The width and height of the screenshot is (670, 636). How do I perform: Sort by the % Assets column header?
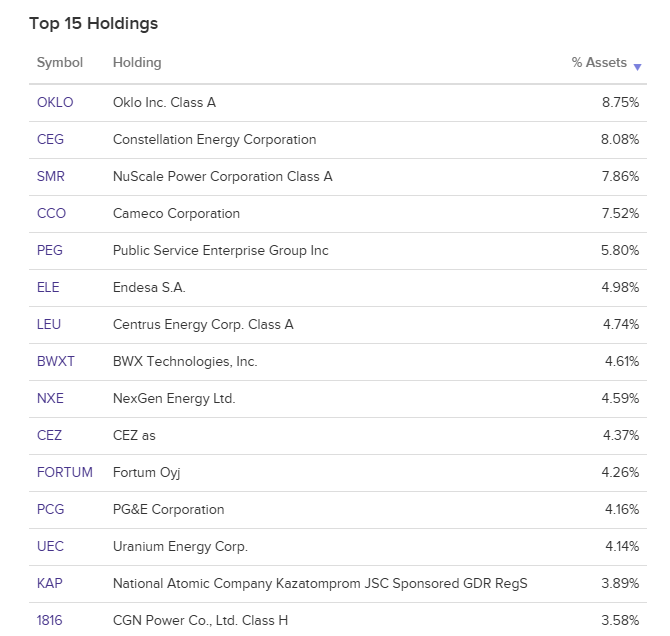[x=598, y=62]
